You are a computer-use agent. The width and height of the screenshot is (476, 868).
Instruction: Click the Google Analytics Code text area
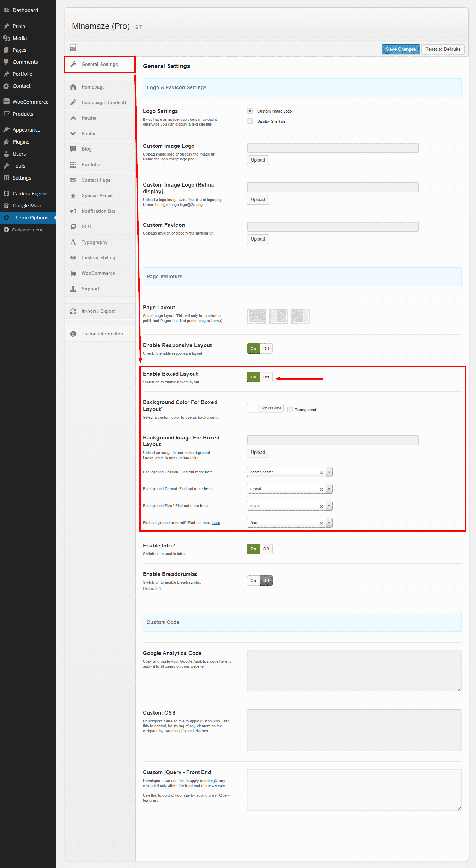[354, 670]
